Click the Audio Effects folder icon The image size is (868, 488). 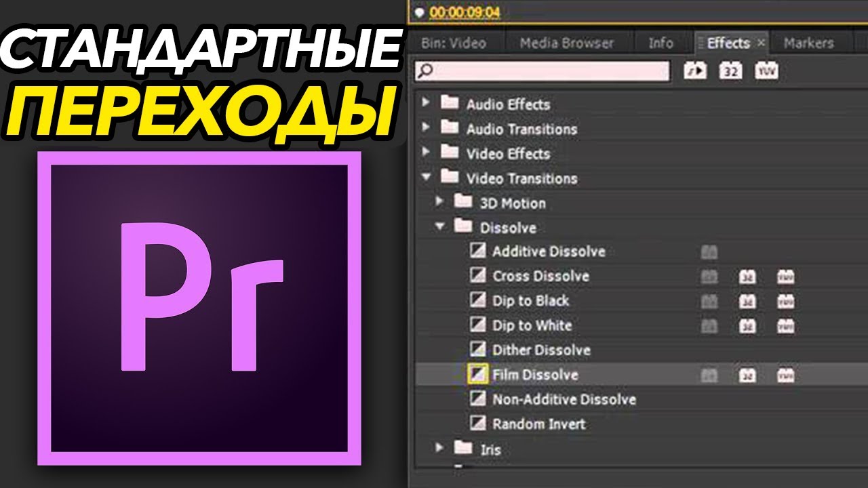[x=450, y=102]
